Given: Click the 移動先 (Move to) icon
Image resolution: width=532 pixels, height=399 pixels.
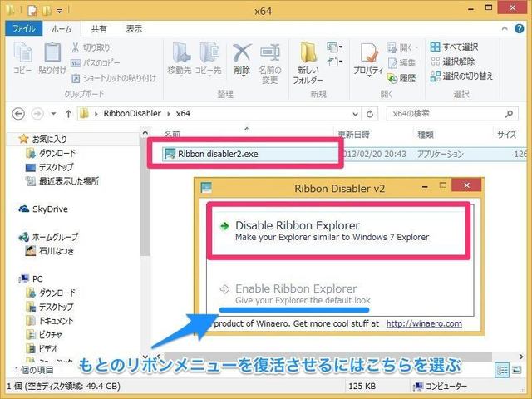Looking at the screenshot, I should tap(179, 60).
